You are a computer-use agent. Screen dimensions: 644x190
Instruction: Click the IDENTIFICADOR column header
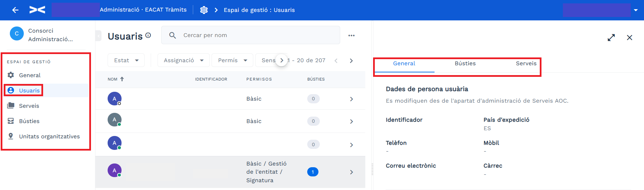click(211, 79)
